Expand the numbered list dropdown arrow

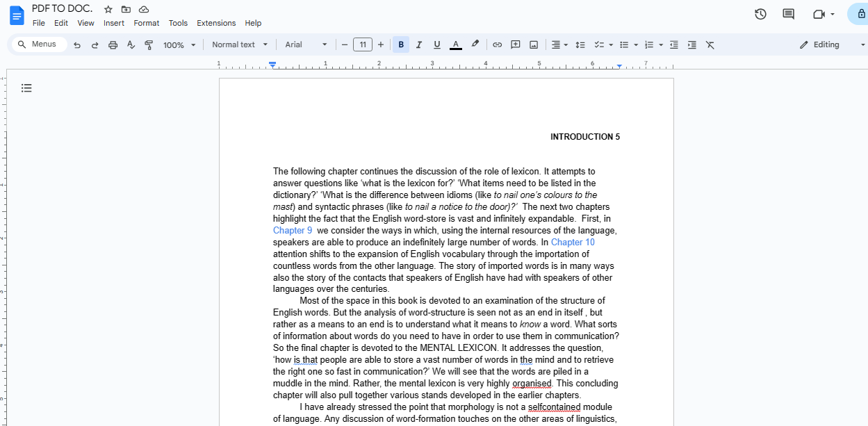pos(661,44)
